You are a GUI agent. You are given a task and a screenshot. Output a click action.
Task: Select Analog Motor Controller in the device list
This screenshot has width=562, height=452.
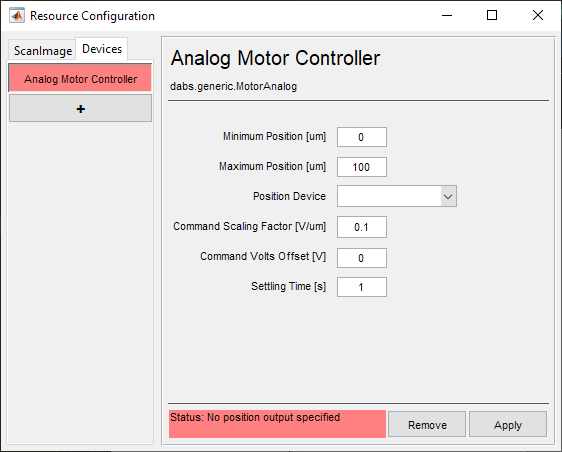80,78
